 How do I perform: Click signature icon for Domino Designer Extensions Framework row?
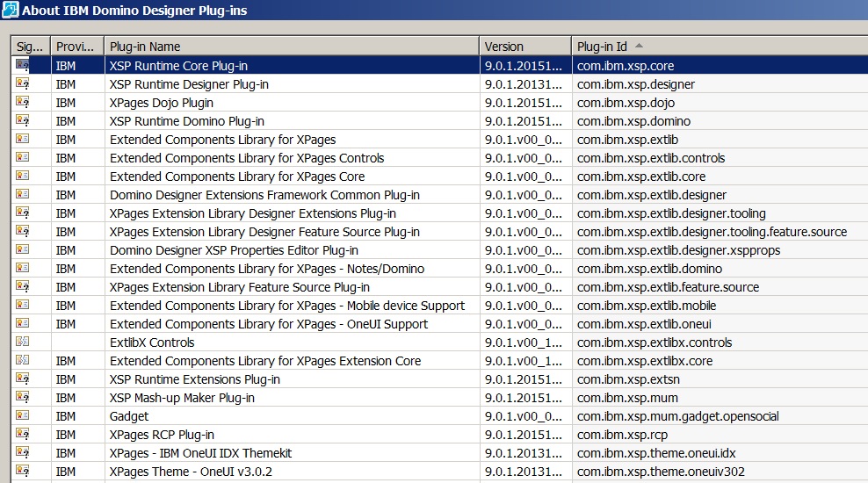22,194
